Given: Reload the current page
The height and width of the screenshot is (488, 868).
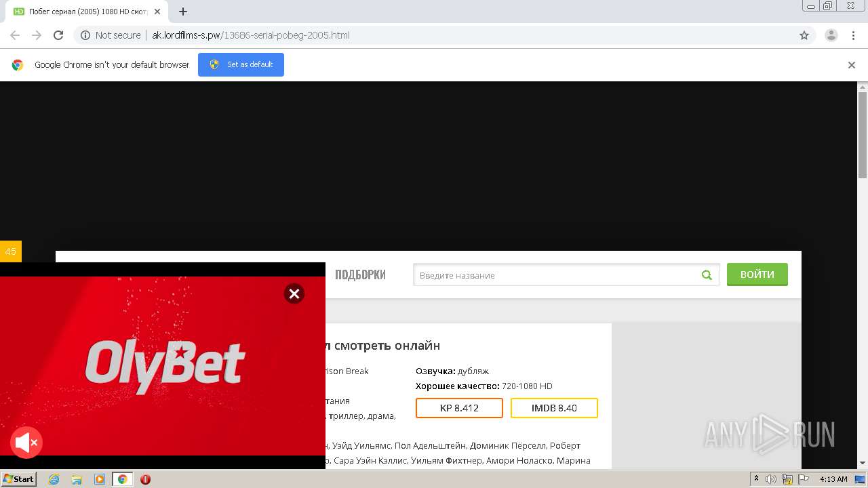Looking at the screenshot, I should click(58, 35).
